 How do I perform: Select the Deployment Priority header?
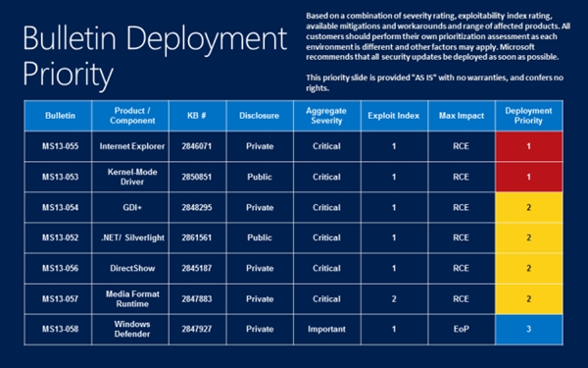529,116
